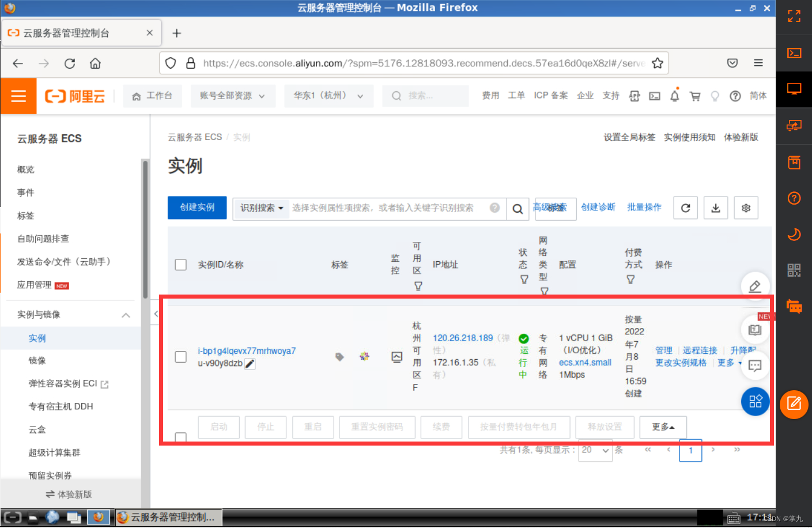Open 事件 in sidebar
812x528 pixels.
[26, 193]
